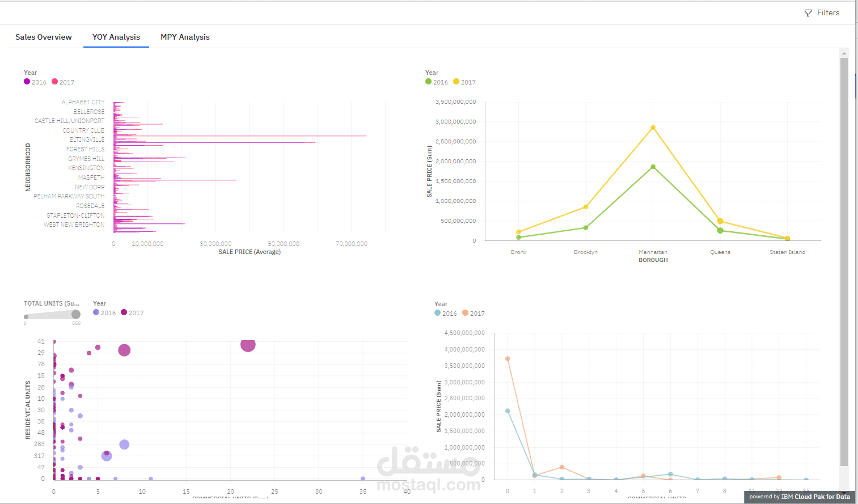This screenshot has height=504, width=858.
Task: Toggle 2016 green legend in borough chart
Action: 437,82
